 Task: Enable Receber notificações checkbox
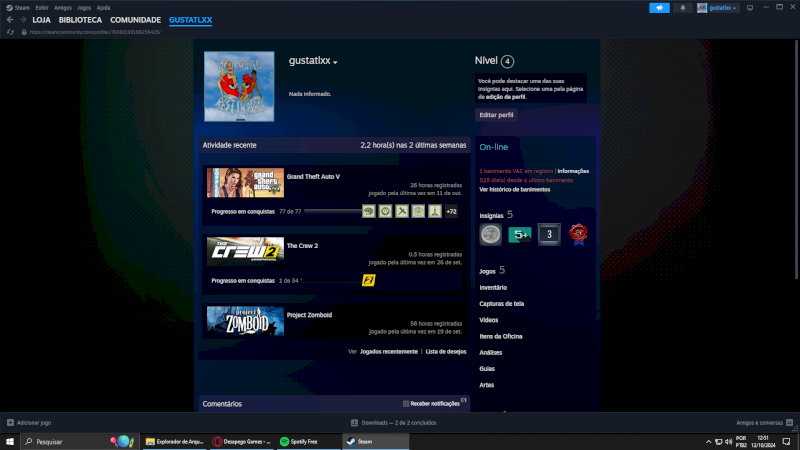pyautogui.click(x=406, y=404)
